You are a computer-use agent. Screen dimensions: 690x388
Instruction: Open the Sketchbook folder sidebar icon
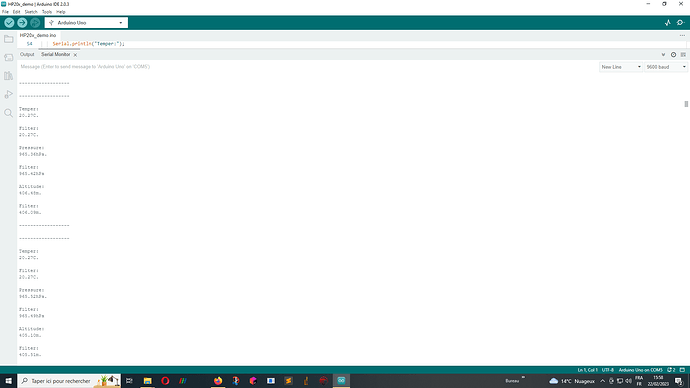[x=8, y=39]
